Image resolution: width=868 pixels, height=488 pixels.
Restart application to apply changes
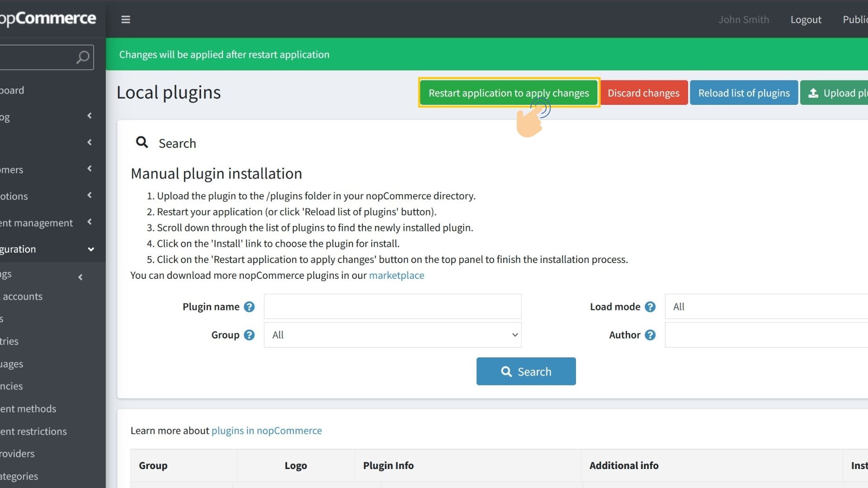tap(509, 93)
